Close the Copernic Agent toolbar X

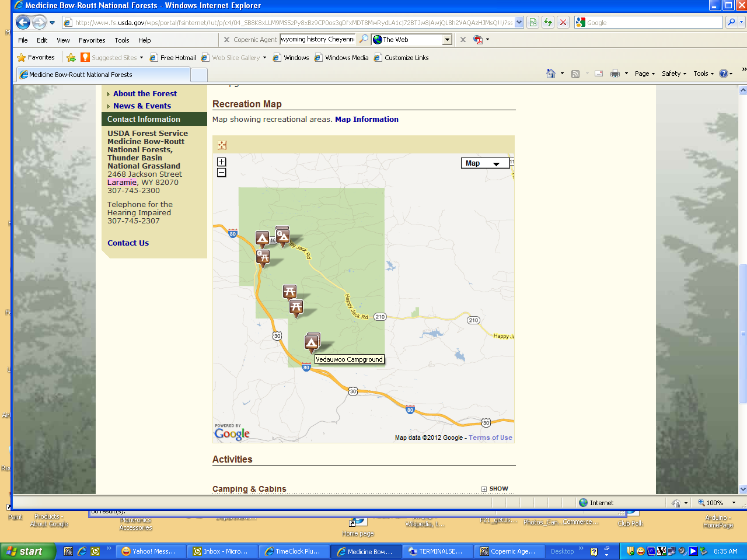pyautogui.click(x=226, y=40)
